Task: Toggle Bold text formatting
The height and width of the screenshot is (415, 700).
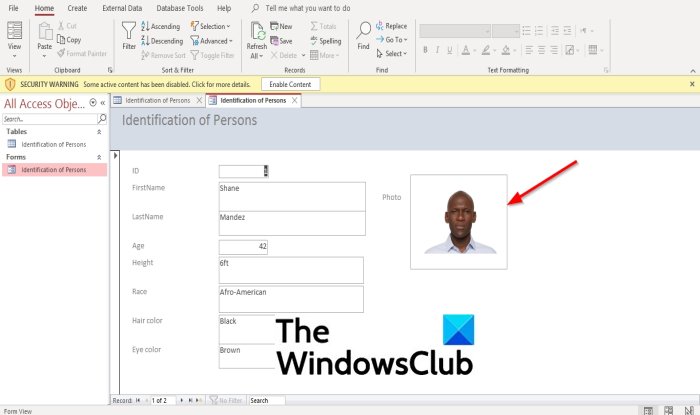Action: [425, 50]
